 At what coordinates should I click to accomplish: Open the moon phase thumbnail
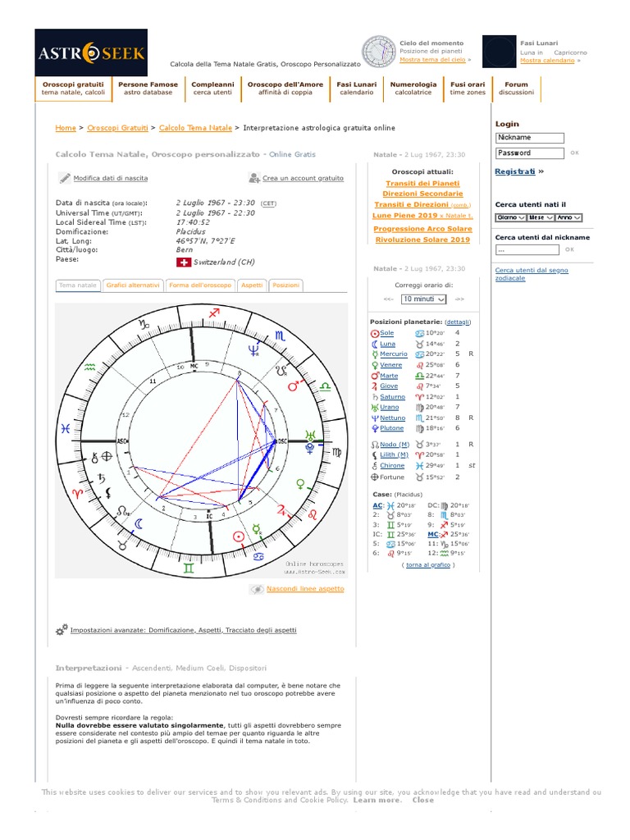coord(499,52)
